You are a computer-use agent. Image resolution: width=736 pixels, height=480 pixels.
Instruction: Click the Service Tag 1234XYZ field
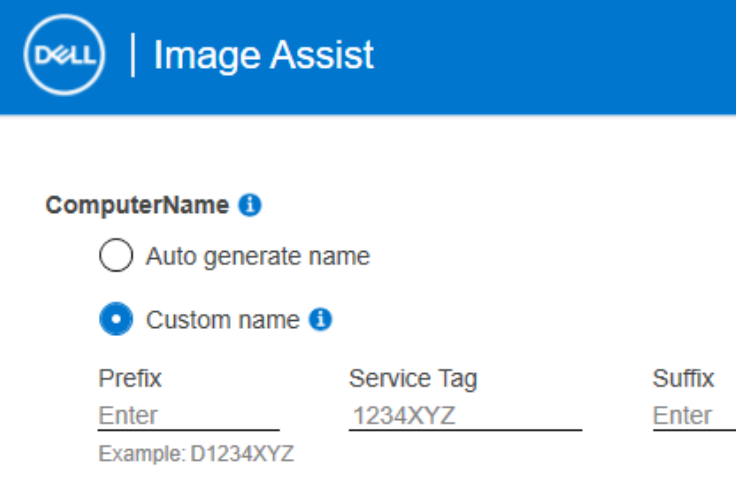click(464, 415)
